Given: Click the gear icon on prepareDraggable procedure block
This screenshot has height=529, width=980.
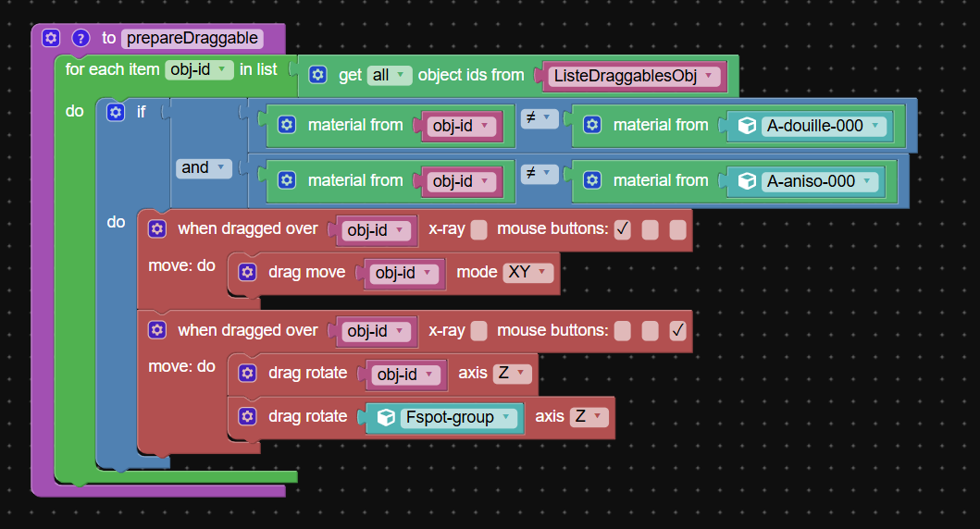Looking at the screenshot, I should tap(51, 38).
